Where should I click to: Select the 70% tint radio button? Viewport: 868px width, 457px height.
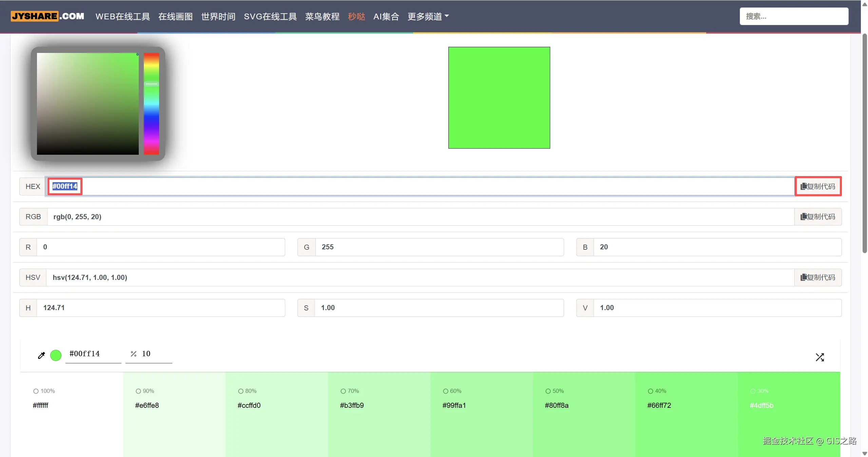343,391
